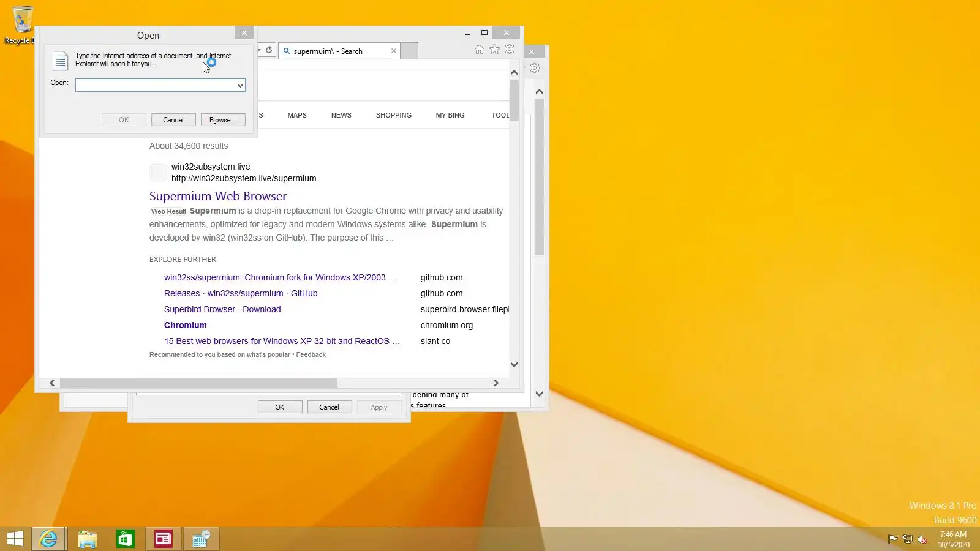Click the scroll-up arrow in Internet Explorer

point(514,72)
